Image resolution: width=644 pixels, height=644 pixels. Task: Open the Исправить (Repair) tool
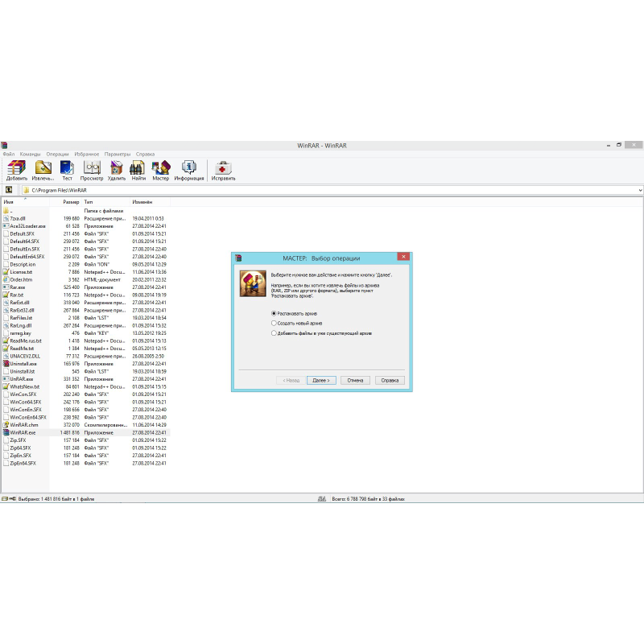point(223,167)
